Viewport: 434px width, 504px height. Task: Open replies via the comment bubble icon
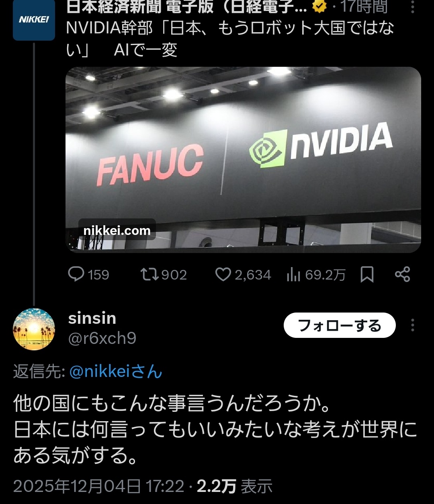pyautogui.click(x=76, y=274)
